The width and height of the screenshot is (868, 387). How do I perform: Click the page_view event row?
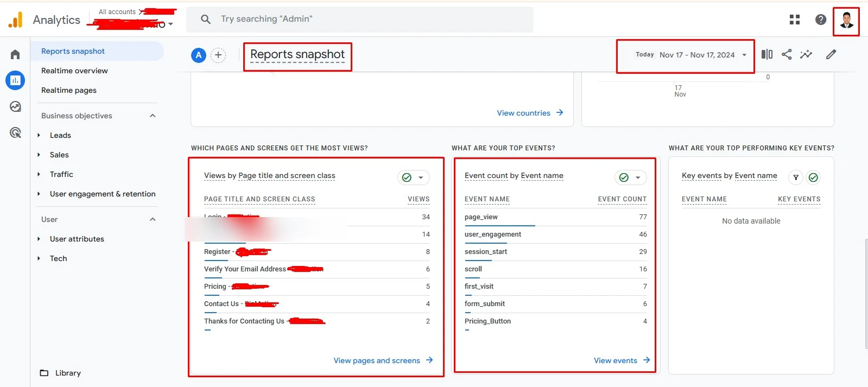click(556, 217)
